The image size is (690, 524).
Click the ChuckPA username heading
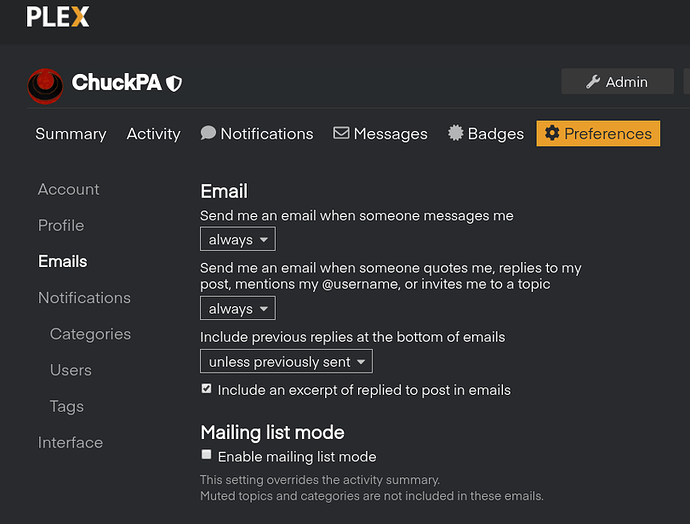click(116, 83)
